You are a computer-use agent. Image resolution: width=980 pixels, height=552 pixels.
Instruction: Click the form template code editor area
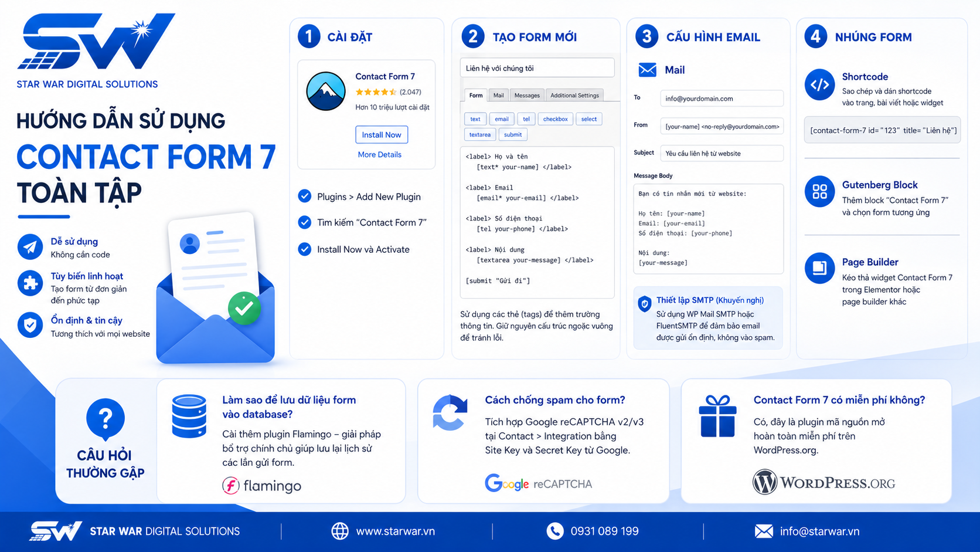click(537, 222)
